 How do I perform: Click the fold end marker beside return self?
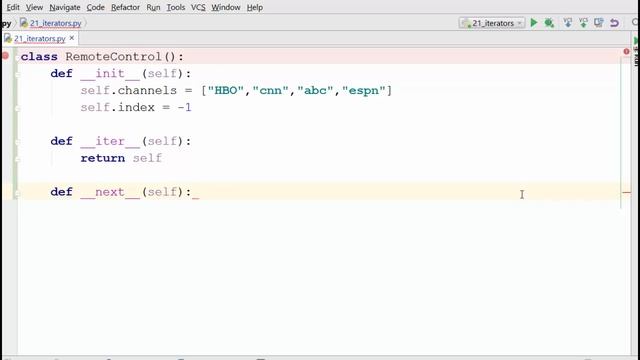[17, 159]
